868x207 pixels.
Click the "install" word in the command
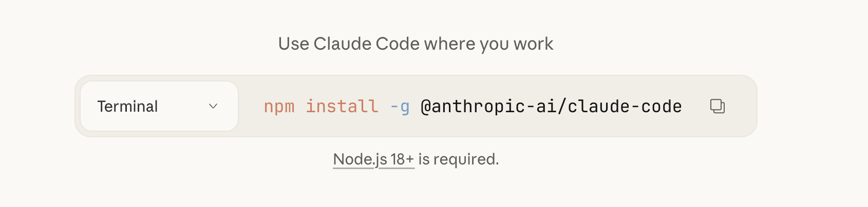[x=342, y=106]
